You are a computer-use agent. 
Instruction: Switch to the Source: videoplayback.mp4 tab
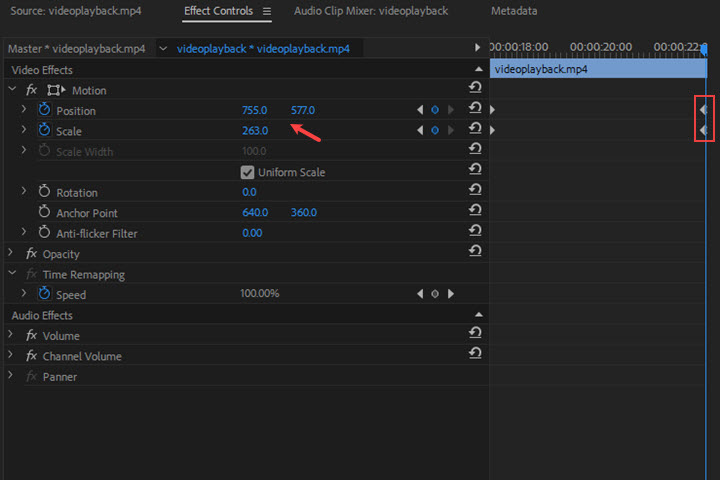coord(76,11)
